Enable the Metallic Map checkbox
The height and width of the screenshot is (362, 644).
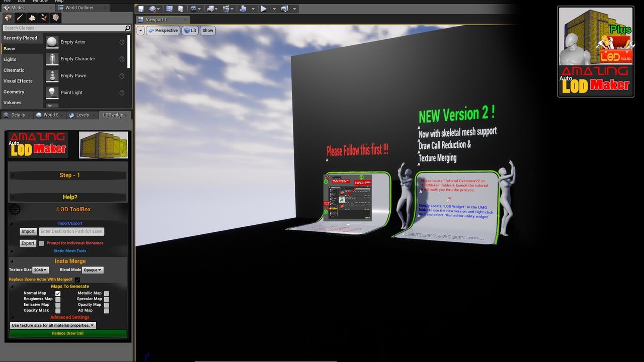click(x=107, y=293)
